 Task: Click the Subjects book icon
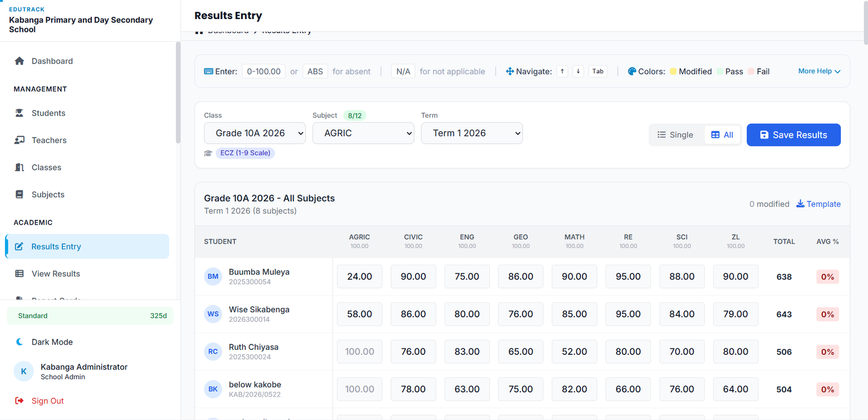pos(20,194)
